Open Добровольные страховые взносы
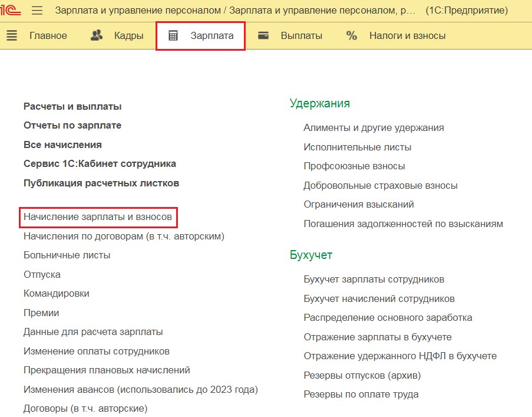This screenshot has height=417, width=532. click(x=381, y=185)
